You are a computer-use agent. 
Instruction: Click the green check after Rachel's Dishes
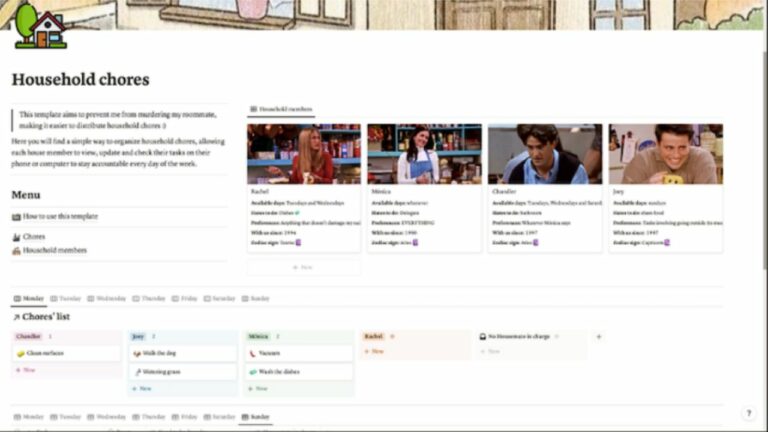pos(297,213)
